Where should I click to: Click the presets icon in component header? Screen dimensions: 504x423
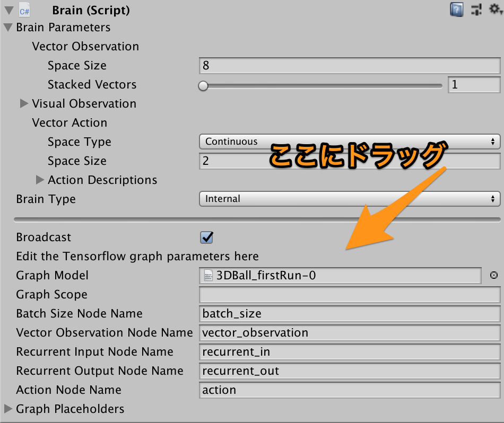click(x=476, y=9)
